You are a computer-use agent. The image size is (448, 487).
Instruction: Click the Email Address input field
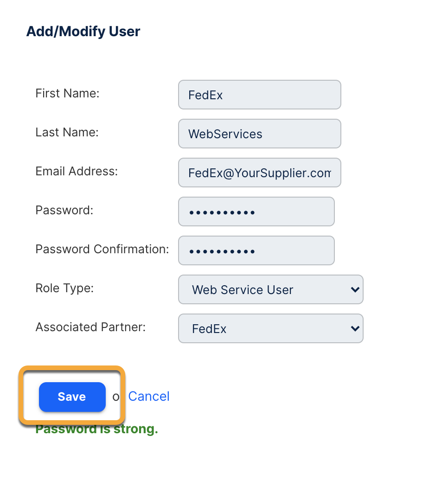pyautogui.click(x=259, y=173)
